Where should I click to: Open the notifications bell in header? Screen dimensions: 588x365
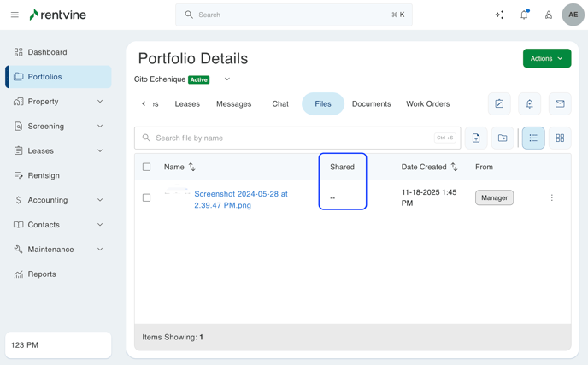pyautogui.click(x=524, y=15)
